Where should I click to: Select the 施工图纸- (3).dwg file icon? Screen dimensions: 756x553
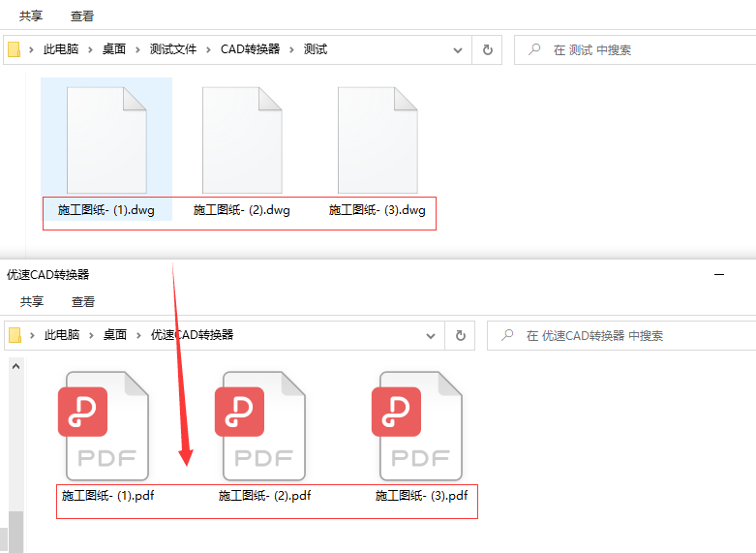pos(378,140)
